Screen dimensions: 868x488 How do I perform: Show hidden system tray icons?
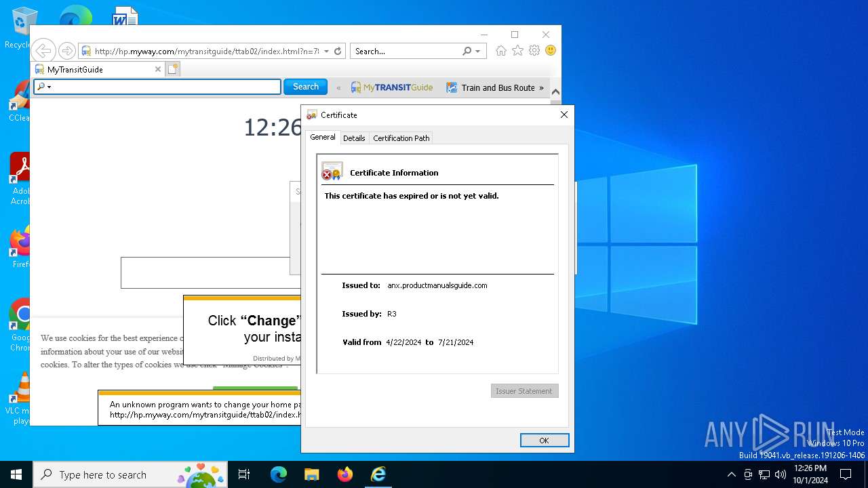pos(731,474)
